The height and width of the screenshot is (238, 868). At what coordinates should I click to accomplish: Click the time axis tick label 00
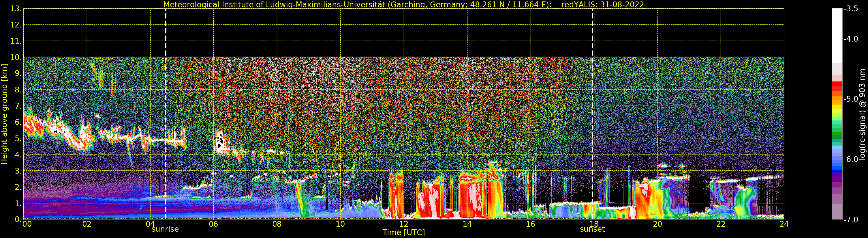coord(27,224)
